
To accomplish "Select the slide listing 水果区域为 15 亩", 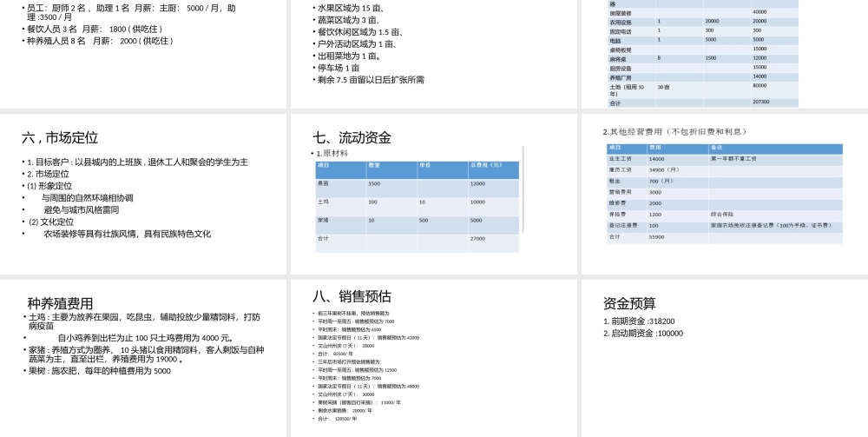I will [x=433, y=54].
